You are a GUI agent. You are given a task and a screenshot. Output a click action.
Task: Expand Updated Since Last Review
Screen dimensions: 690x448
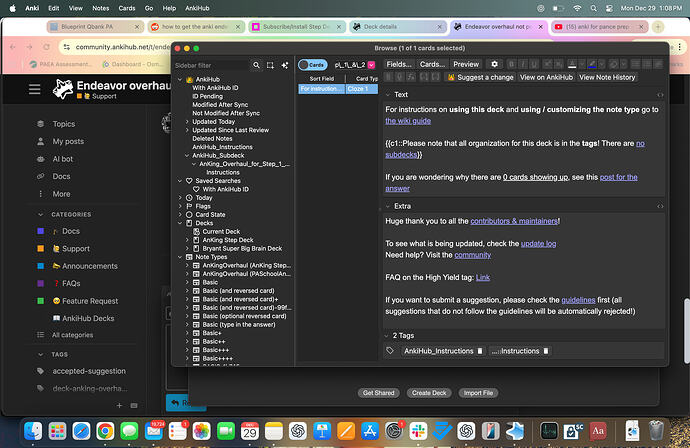click(187, 130)
